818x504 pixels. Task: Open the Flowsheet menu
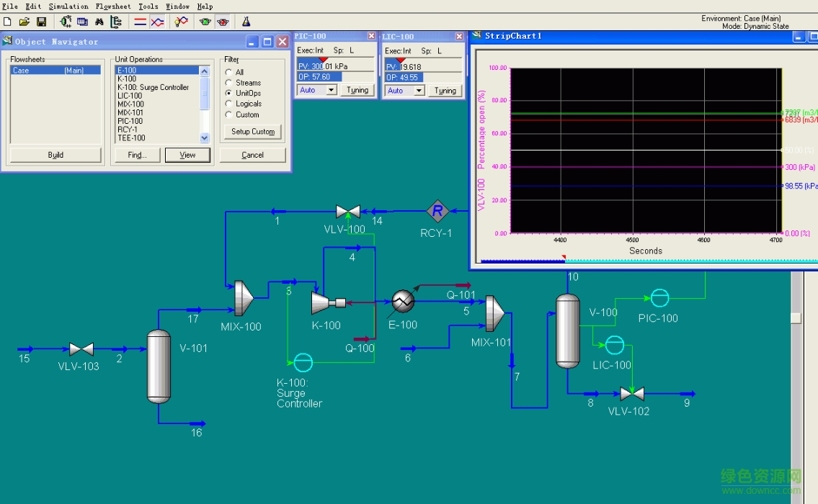113,6
